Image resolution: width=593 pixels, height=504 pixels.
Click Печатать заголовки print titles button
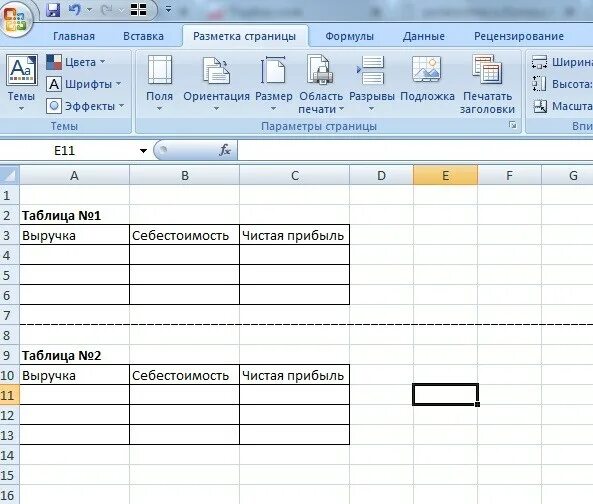[487, 84]
